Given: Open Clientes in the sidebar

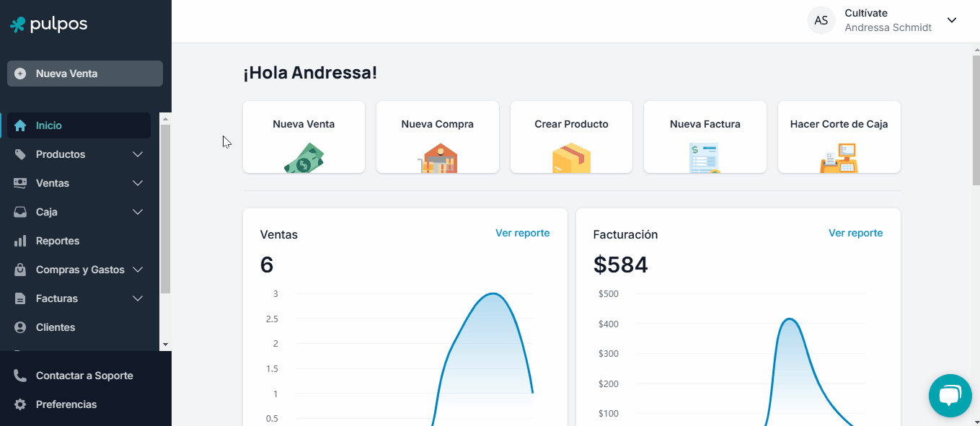Looking at the screenshot, I should (x=79, y=327).
